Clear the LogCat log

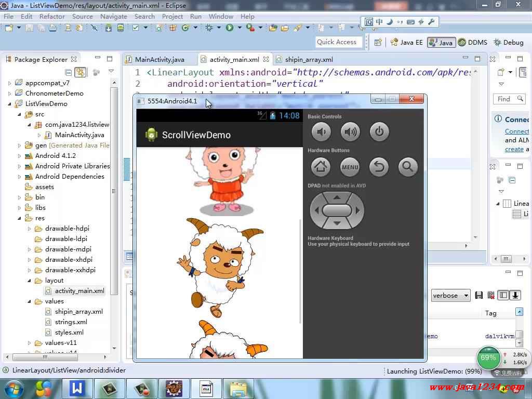(x=490, y=295)
